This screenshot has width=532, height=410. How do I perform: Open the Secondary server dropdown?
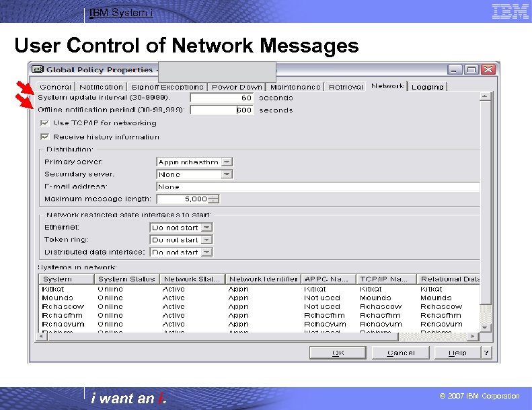(227, 174)
